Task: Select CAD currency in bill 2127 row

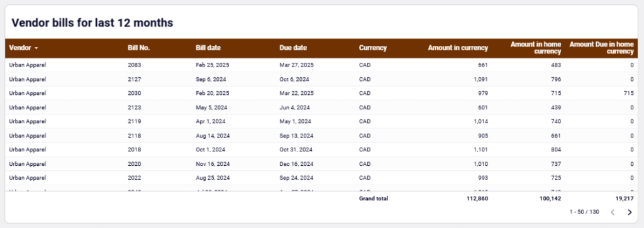Action: tap(365, 79)
